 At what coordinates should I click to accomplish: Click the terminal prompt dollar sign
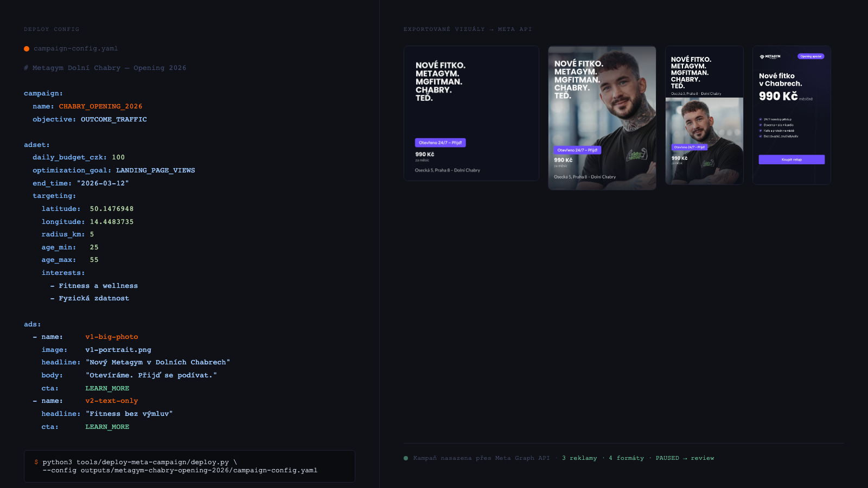coord(36,463)
